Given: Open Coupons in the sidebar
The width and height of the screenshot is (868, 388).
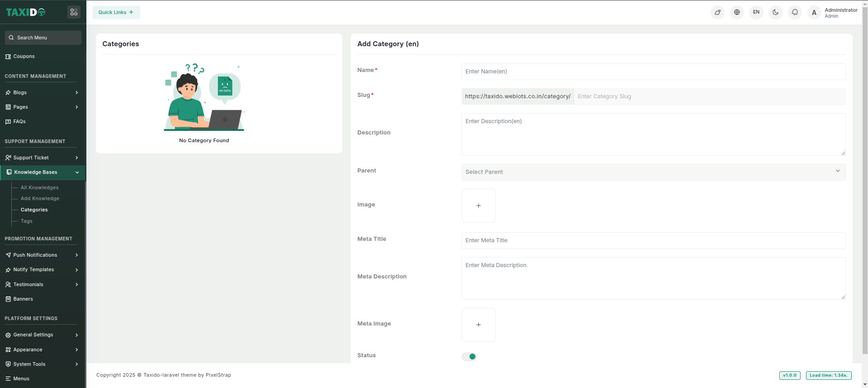Looking at the screenshot, I should [24, 57].
